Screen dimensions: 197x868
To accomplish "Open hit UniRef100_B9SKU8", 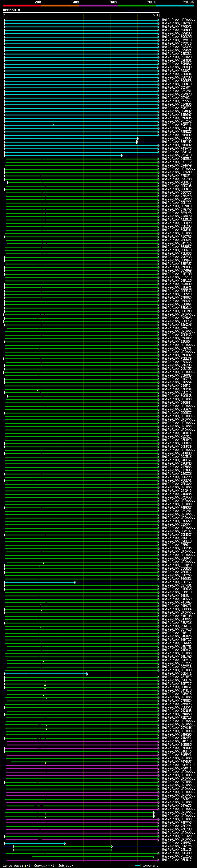I will coord(177,34).
